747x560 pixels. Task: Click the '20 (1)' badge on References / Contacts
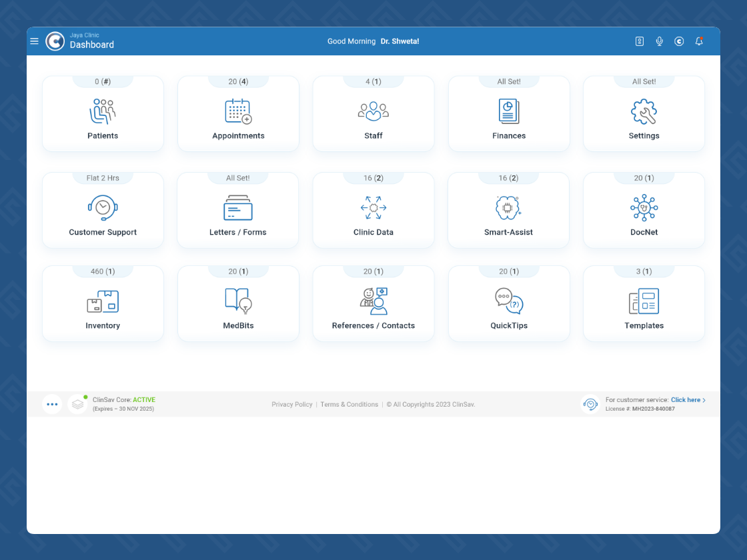373,271
